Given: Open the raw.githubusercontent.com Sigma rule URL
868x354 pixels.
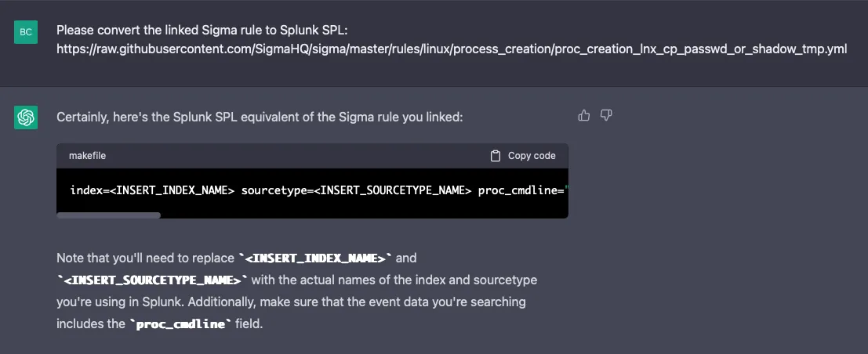Looking at the screenshot, I should click(452, 49).
